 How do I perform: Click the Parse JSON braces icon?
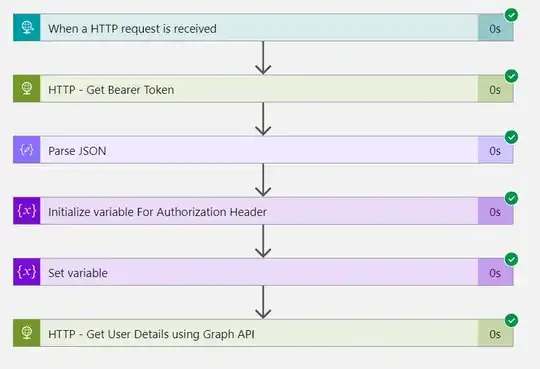pyautogui.click(x=27, y=150)
